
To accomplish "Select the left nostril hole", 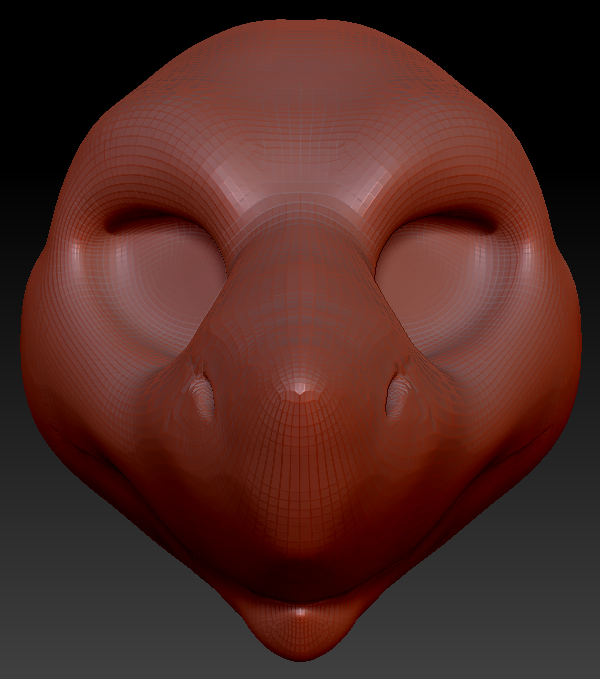I will tap(204, 392).
